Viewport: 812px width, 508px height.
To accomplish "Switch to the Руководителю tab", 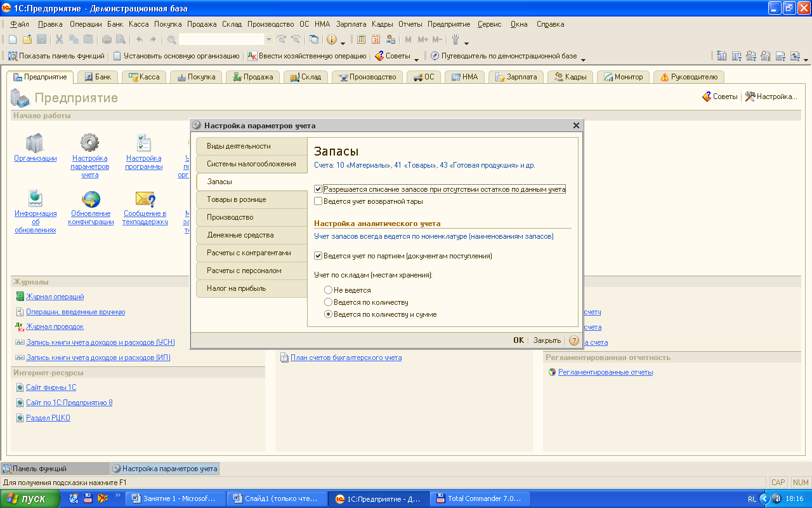I will coord(689,77).
